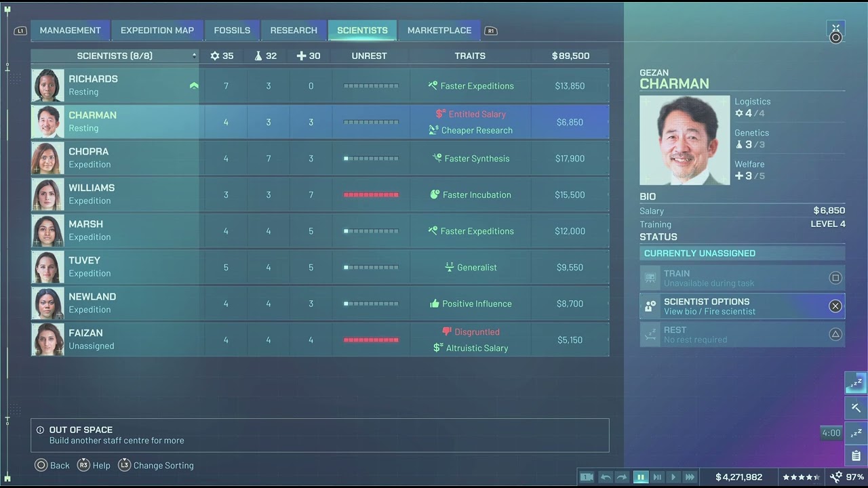Screen dimensions: 868x488
Task: Open the Management tab
Action: (70, 30)
